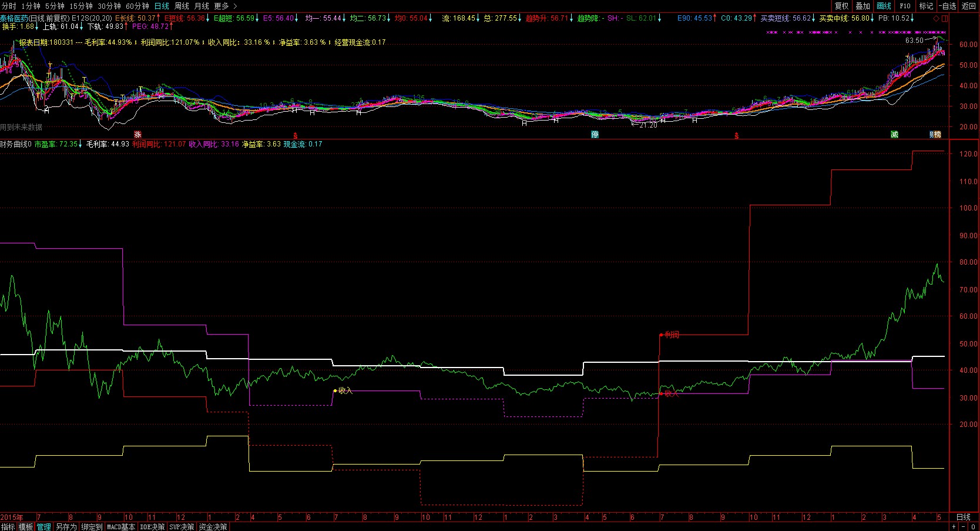The width and height of the screenshot is (980, 531).
Task: Click the 买卖中线: 56.80 value
Action: click(x=844, y=18)
